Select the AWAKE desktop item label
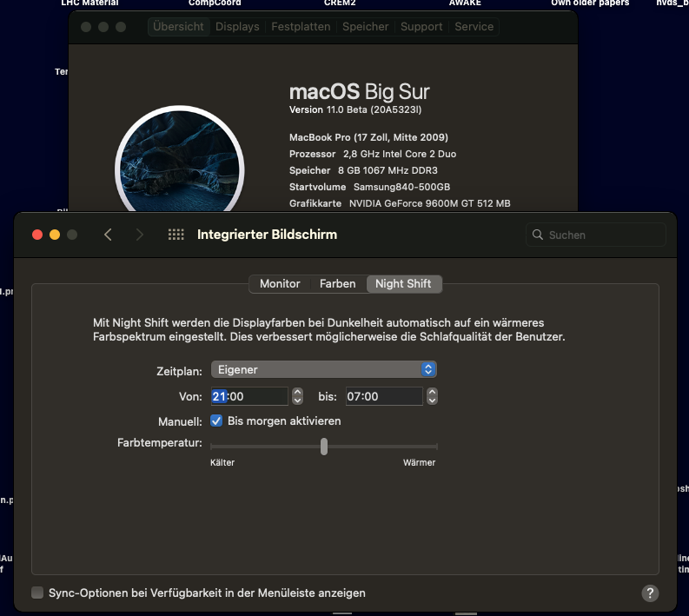 pyautogui.click(x=465, y=3)
